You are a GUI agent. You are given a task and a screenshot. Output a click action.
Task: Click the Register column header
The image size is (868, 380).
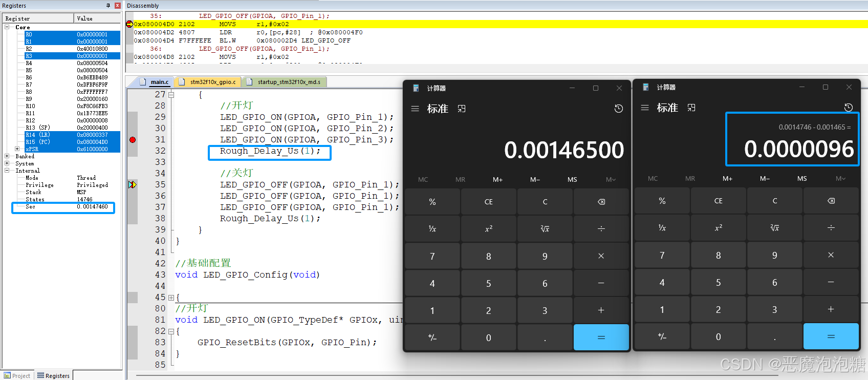click(38, 18)
